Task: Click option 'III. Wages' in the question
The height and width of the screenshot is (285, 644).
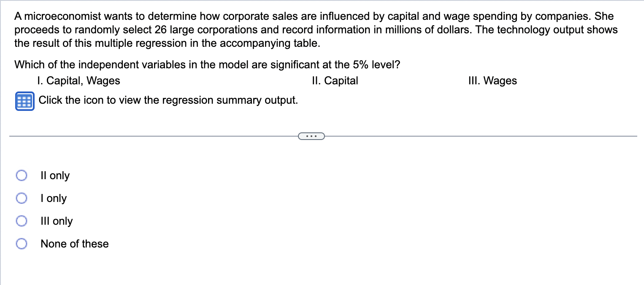Action: 492,81
